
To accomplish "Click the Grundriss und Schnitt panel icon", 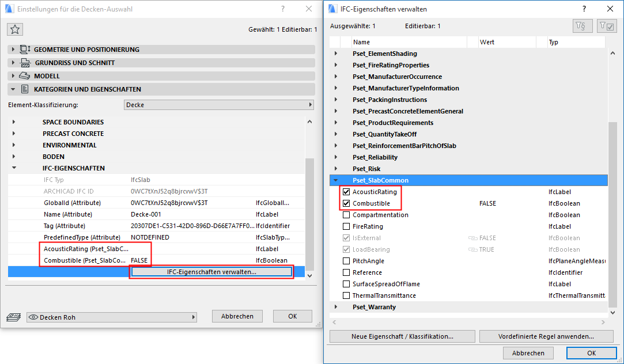I will click(25, 63).
